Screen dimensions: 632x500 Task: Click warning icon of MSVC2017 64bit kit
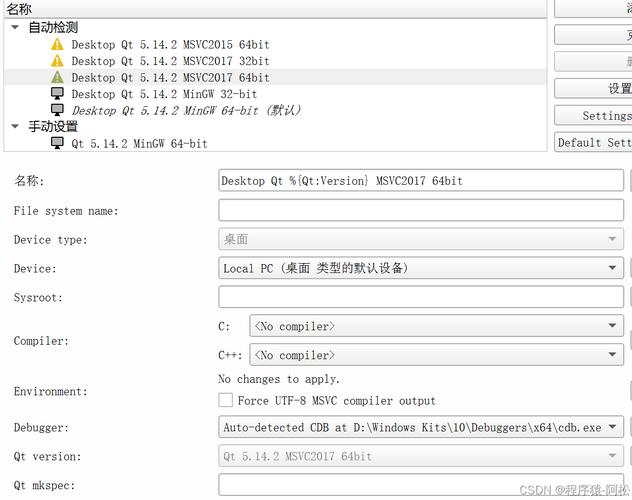click(57, 77)
